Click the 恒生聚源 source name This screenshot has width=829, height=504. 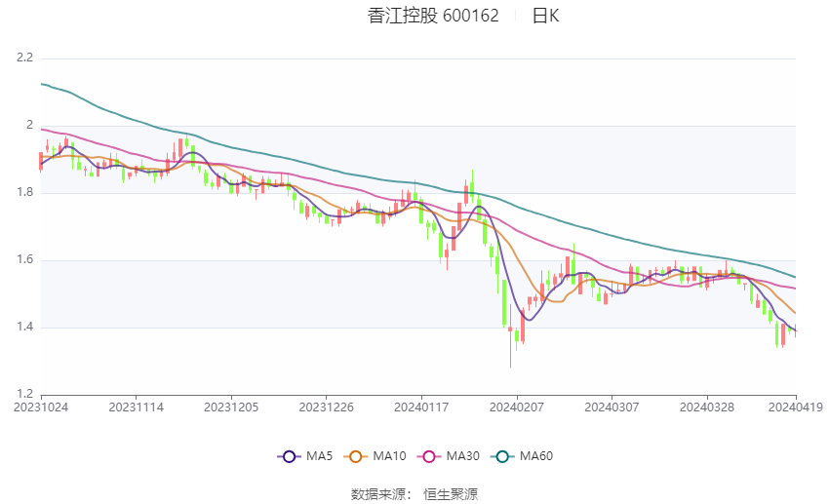[451, 494]
